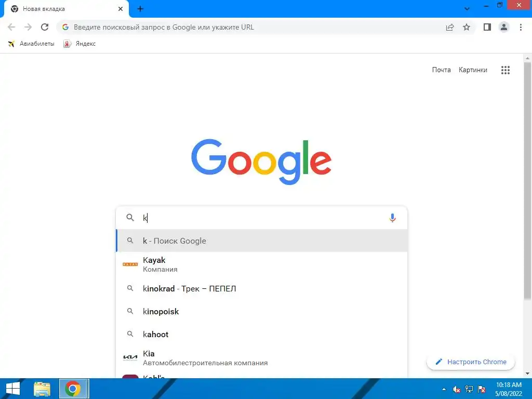The height and width of the screenshot is (399, 532).
Task: Open the tab search chevron
Action: pos(467,9)
